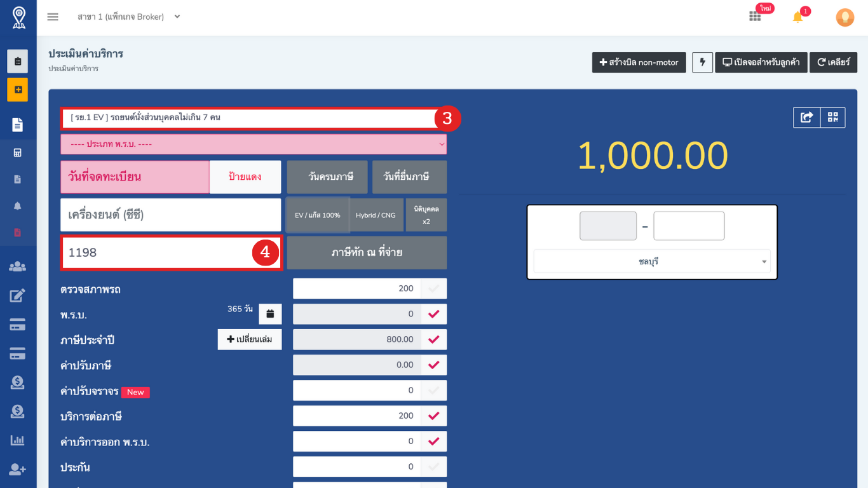The width and height of the screenshot is (868, 488).
Task: Open the customers group icon
Action: pos(18,267)
